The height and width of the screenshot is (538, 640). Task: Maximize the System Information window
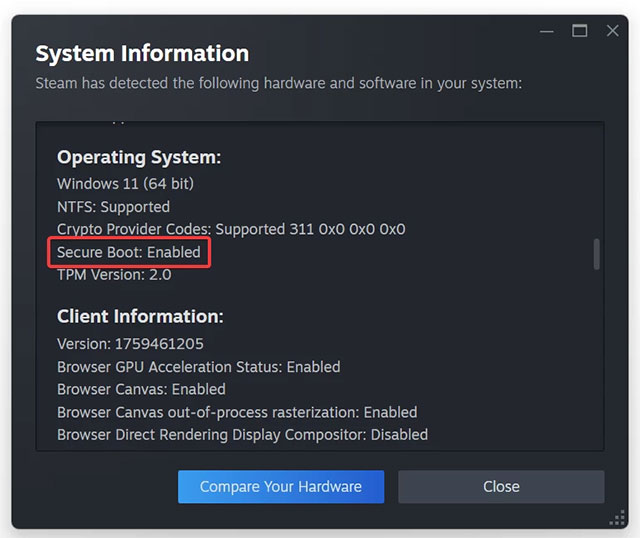580,31
